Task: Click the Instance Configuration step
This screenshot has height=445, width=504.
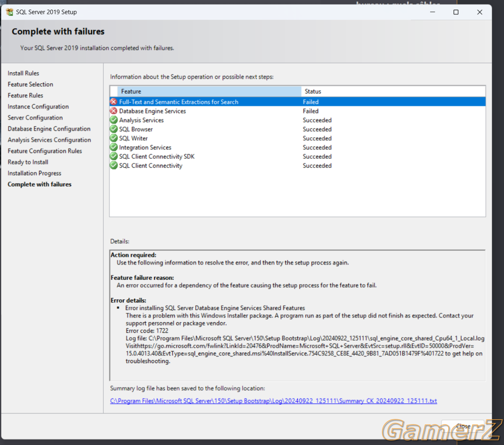Action: tap(38, 107)
